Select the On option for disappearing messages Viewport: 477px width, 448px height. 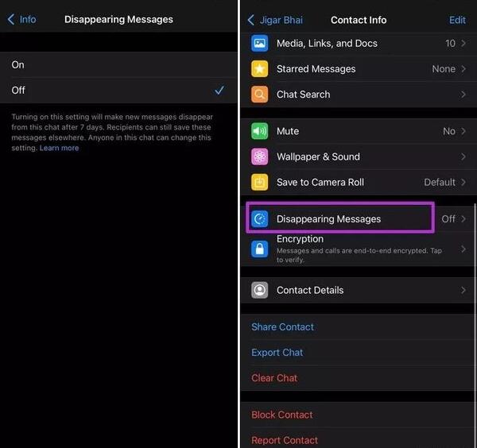118,65
